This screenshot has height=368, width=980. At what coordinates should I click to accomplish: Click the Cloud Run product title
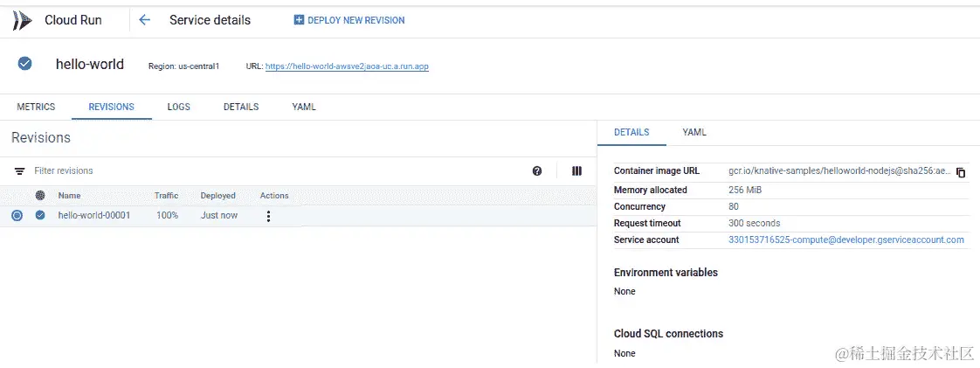[73, 20]
